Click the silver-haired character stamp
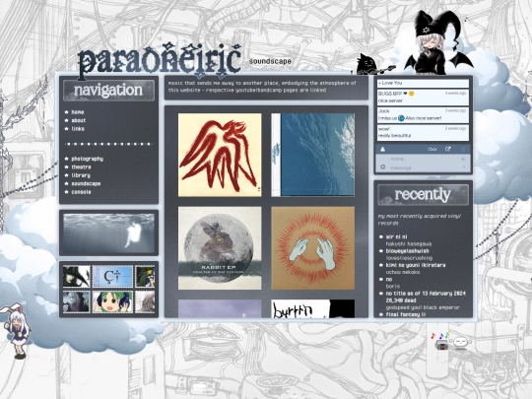Image resolution: width=532 pixels, height=399 pixels. click(x=77, y=301)
